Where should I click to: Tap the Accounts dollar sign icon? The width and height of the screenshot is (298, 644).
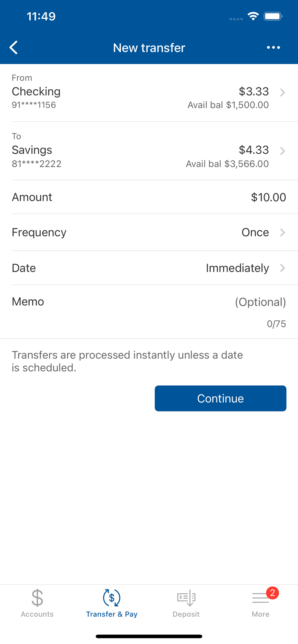point(37,597)
